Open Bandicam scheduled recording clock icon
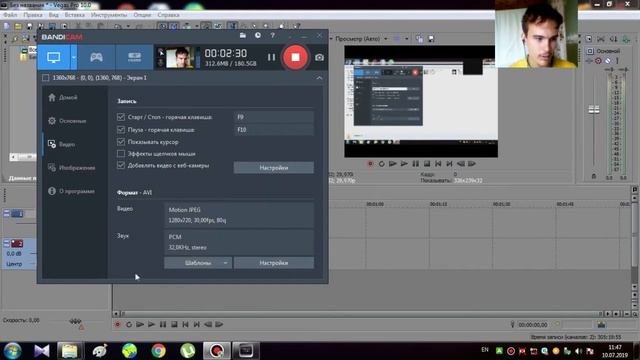The width and height of the screenshot is (640, 360). click(x=258, y=36)
